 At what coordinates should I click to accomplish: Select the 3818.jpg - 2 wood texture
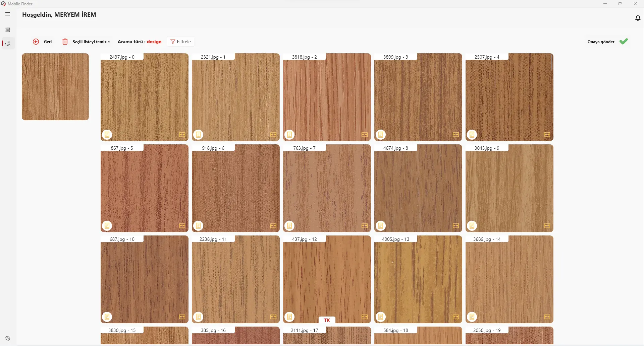tap(327, 97)
